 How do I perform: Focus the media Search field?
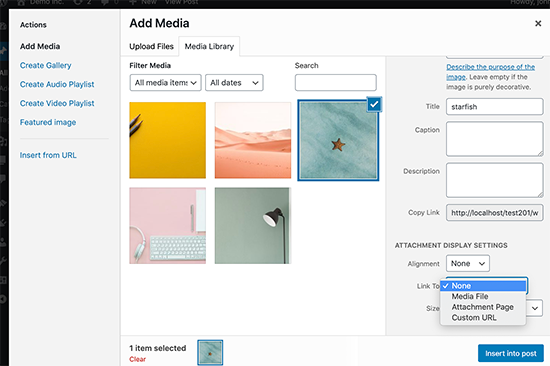point(336,83)
